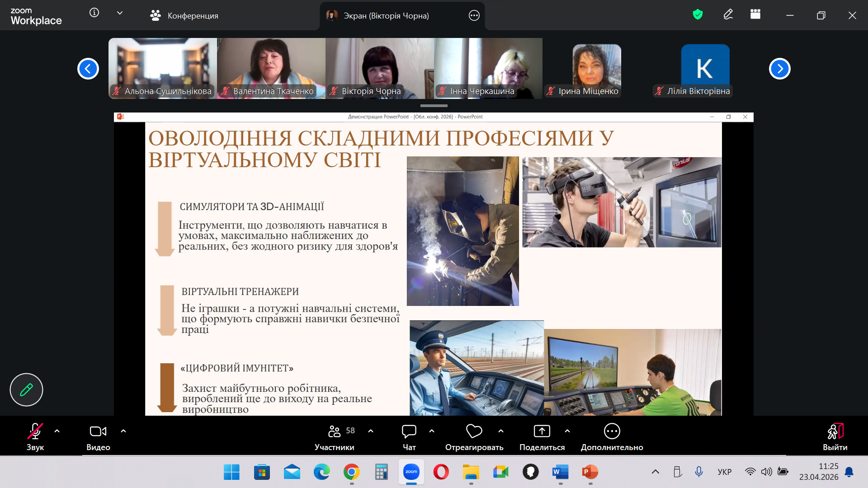The width and height of the screenshot is (868, 488).
Task: Click the round green annotate pen button
Action: click(x=26, y=389)
